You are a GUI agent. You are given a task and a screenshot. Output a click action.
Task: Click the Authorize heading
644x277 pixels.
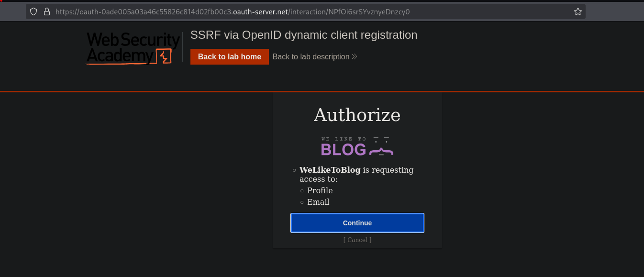(357, 115)
